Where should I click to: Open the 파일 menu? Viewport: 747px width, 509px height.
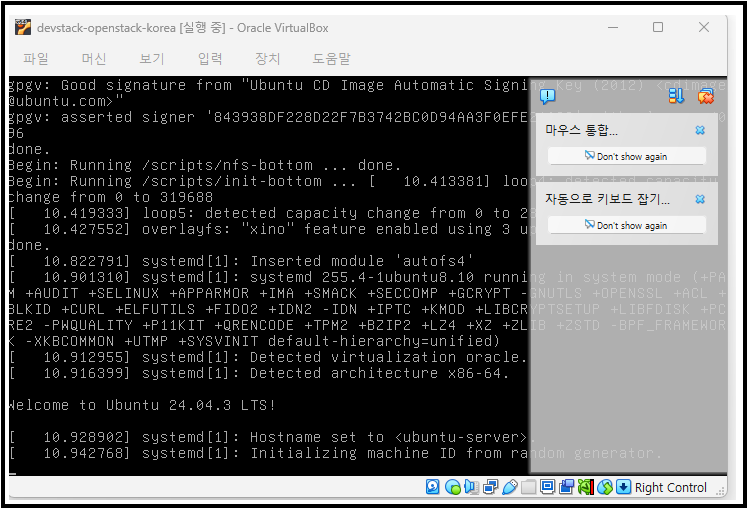36,59
